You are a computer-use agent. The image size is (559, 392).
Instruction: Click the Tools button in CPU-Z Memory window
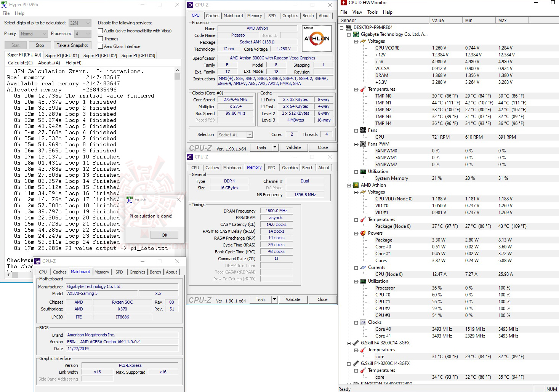click(x=261, y=299)
